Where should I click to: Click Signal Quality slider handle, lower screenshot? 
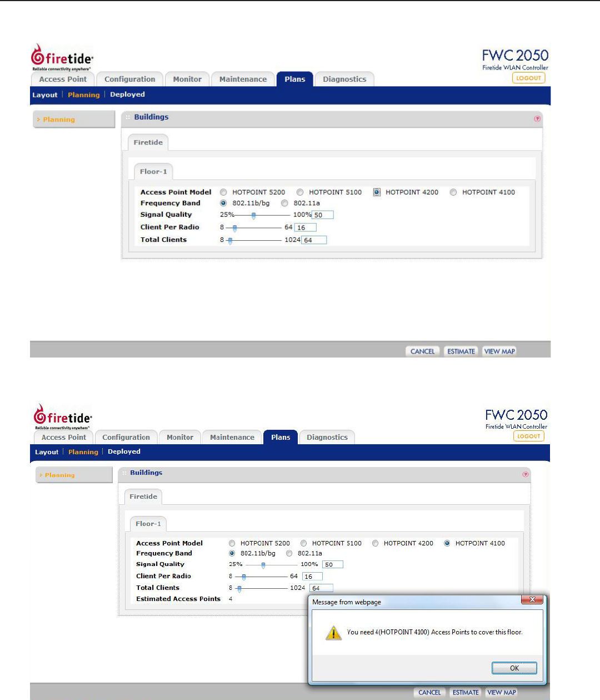pyautogui.click(x=263, y=565)
